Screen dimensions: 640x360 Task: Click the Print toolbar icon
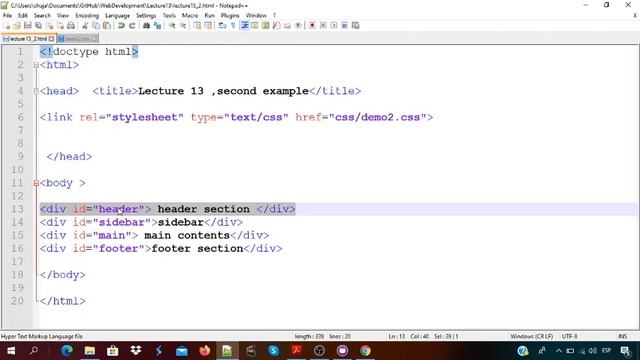tap(71, 26)
